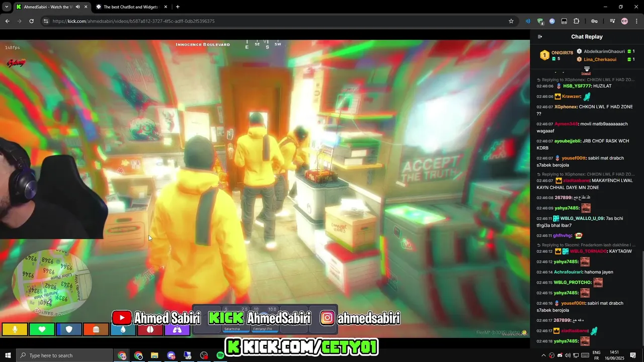644x362 pixels.
Task: Reload the Kick page
Action: click(x=31, y=21)
